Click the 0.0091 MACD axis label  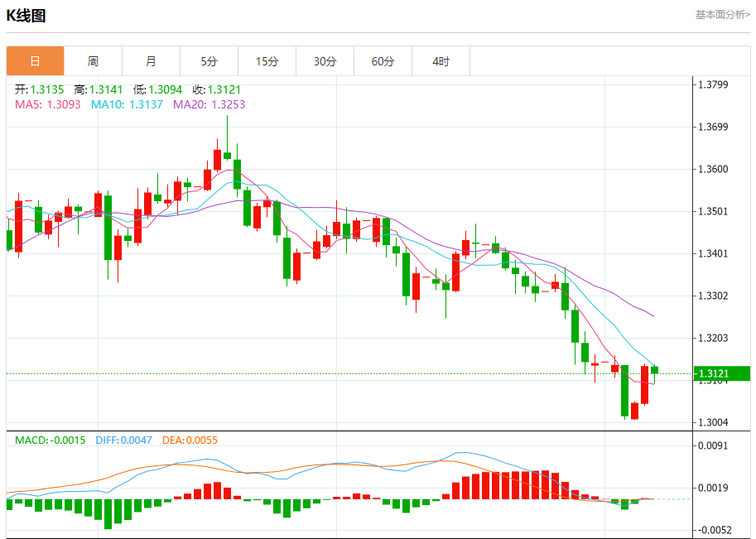click(713, 445)
